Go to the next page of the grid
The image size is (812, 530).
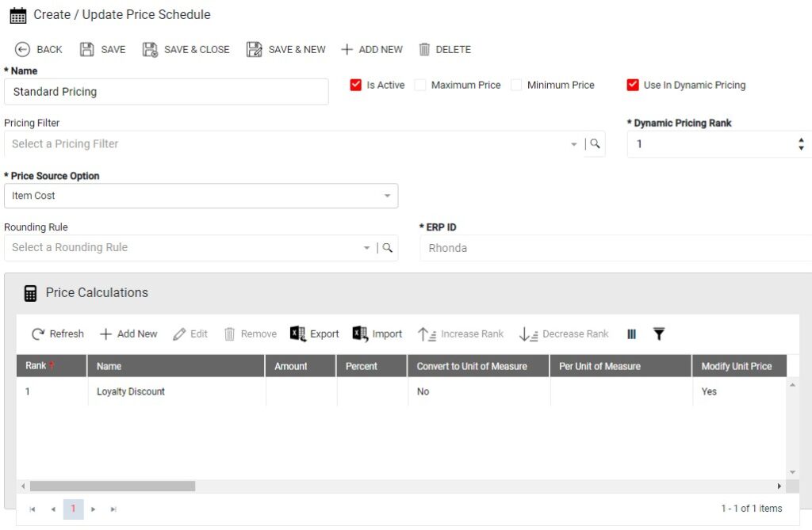coord(94,509)
